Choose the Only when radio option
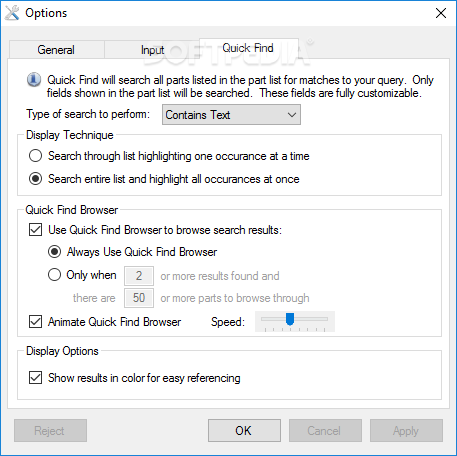Screen dimensions: 457x456 [x=54, y=275]
